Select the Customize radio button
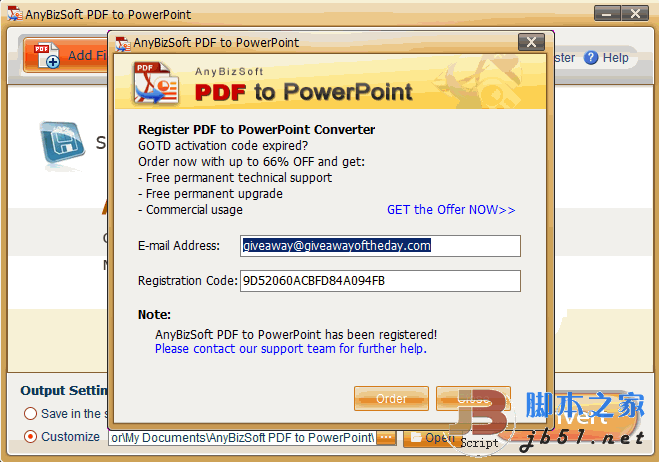 [30, 437]
